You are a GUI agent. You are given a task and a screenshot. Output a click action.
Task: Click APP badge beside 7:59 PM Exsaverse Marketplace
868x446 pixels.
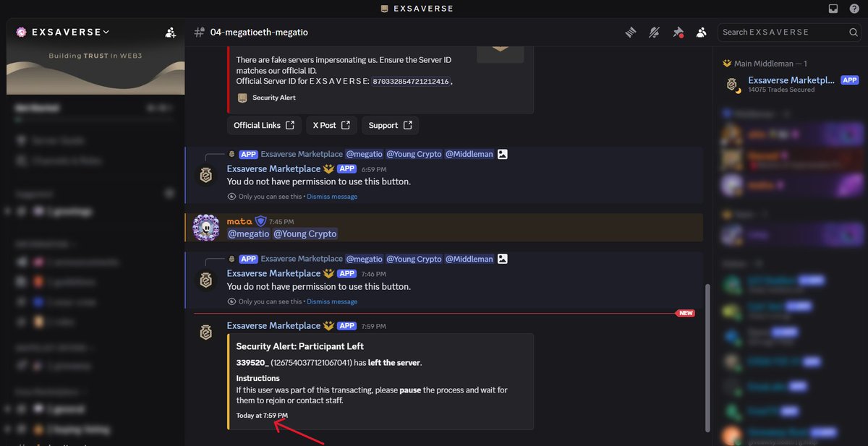pyautogui.click(x=346, y=326)
